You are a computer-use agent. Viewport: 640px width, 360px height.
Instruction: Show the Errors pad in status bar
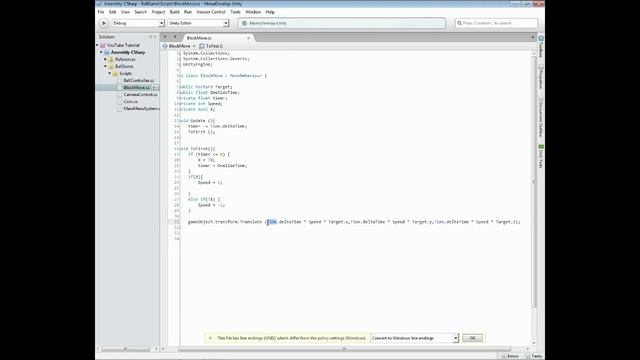click(x=510, y=356)
